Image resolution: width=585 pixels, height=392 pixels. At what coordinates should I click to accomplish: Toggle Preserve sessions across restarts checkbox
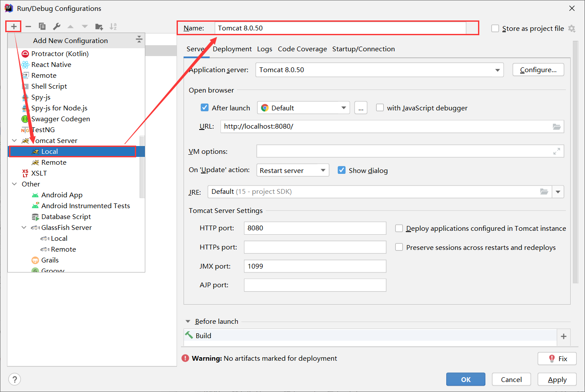coord(399,247)
